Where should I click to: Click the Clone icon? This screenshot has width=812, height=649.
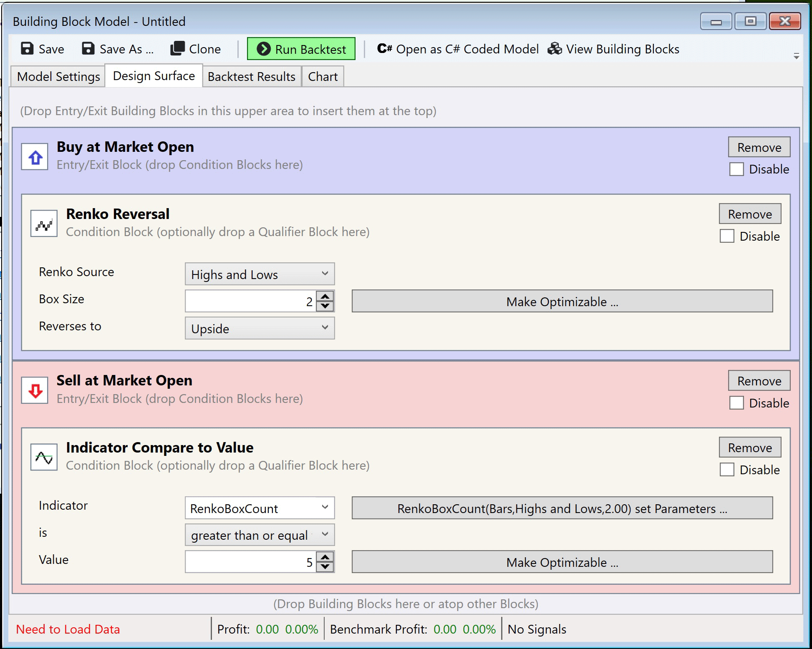click(177, 48)
